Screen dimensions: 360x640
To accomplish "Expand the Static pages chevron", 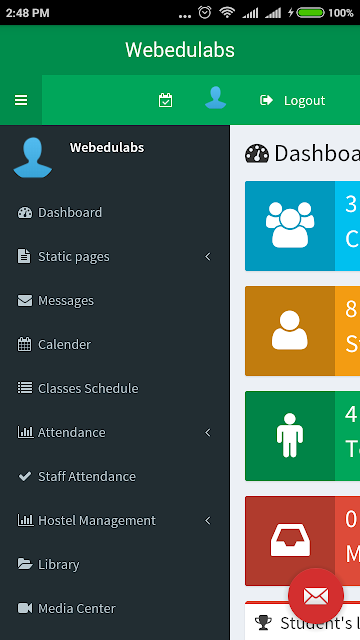I will (208, 256).
